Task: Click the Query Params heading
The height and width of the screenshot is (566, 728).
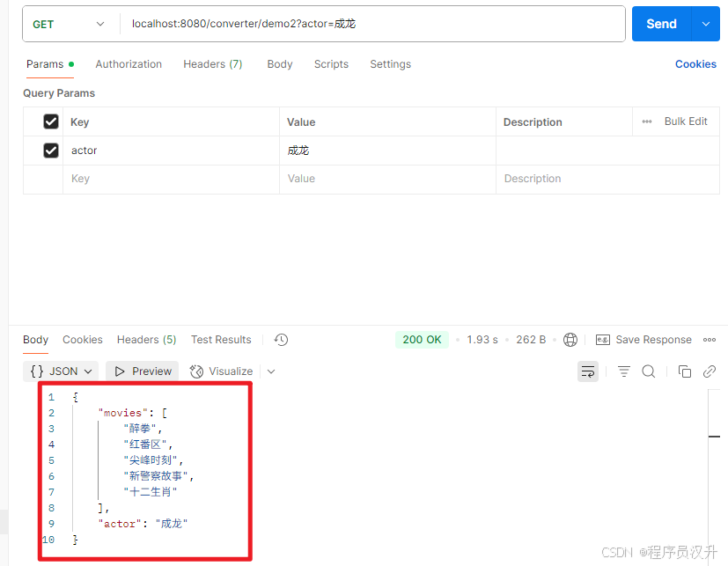Action: click(59, 93)
